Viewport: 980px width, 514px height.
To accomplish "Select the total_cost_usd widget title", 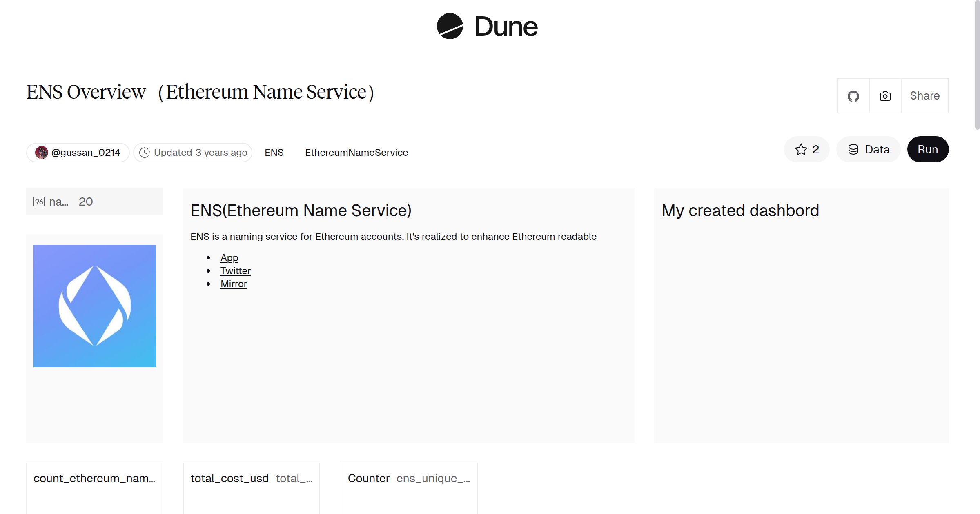I will pyautogui.click(x=229, y=478).
